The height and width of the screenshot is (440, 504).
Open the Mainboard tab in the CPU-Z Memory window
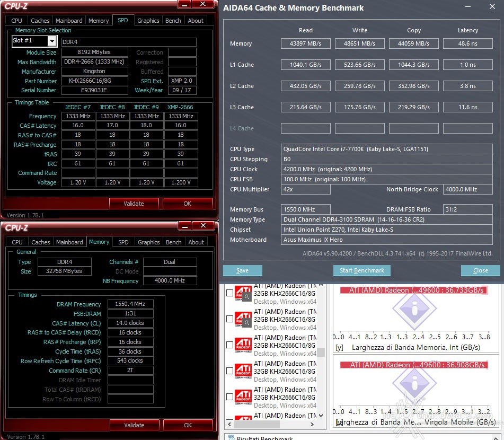[x=69, y=242]
